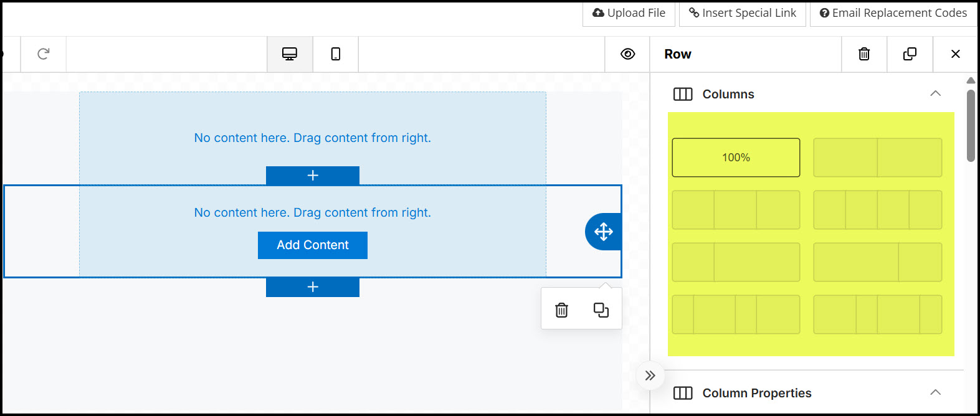Delete the row using header trash icon
Viewport: 980px width, 416px height.
(x=864, y=54)
